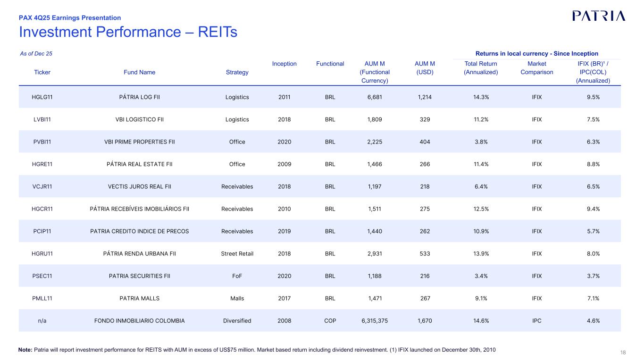This screenshot has height=362, width=644.
Task: Select the PÁTRIA LOG FII fund name
Action: tap(139, 97)
